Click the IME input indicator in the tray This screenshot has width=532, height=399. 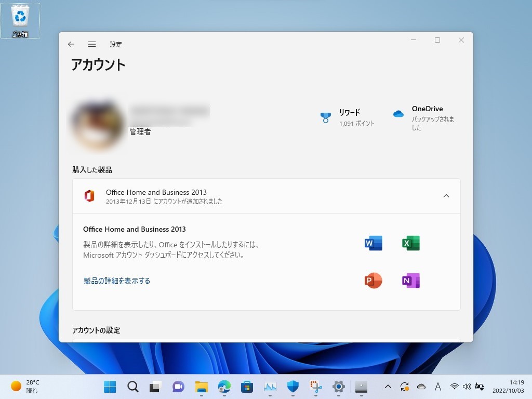pos(438,387)
